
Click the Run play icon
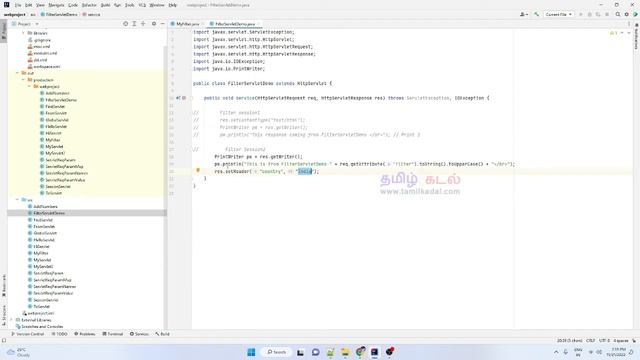(x=581, y=14)
